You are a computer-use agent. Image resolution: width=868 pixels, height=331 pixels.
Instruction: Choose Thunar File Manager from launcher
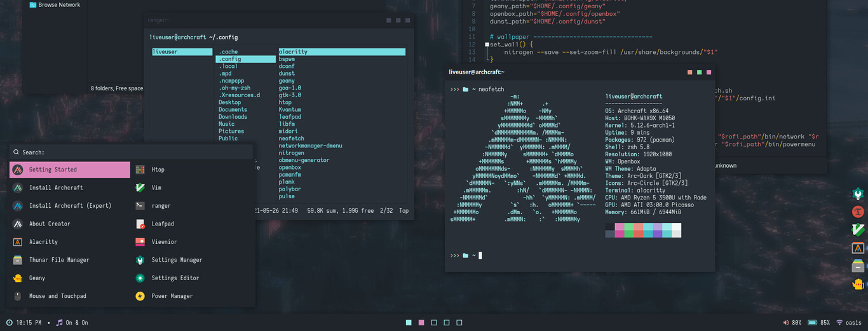pos(59,260)
